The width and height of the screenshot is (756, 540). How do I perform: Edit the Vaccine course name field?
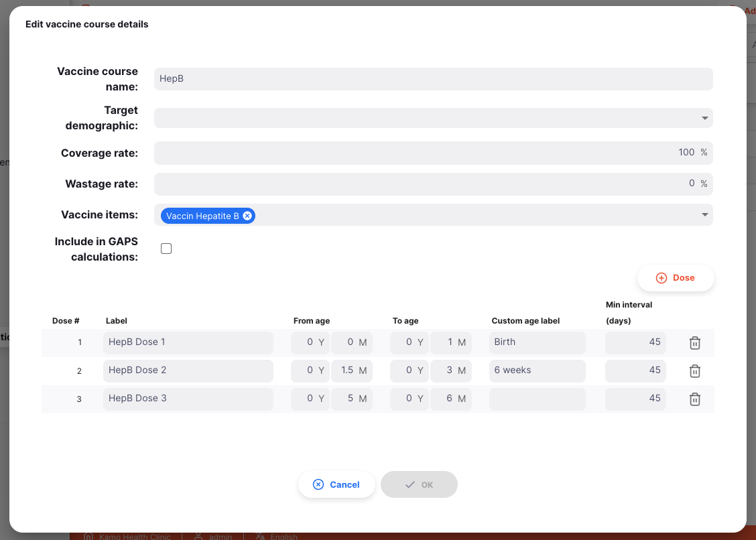click(x=433, y=78)
